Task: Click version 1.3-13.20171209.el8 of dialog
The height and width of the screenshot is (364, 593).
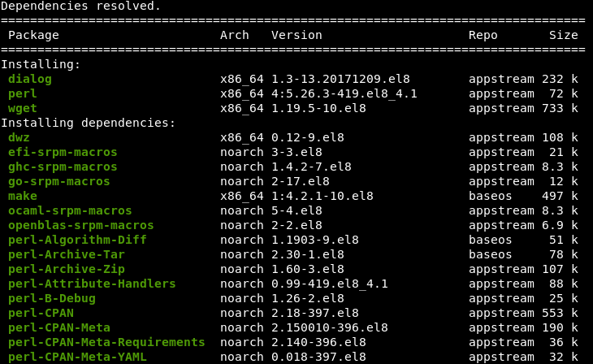Action: [340, 79]
